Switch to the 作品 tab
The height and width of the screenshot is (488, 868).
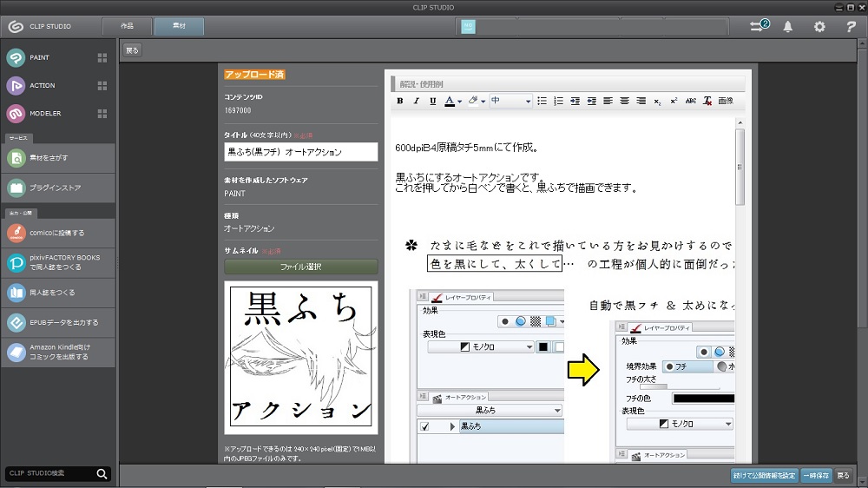click(x=128, y=26)
